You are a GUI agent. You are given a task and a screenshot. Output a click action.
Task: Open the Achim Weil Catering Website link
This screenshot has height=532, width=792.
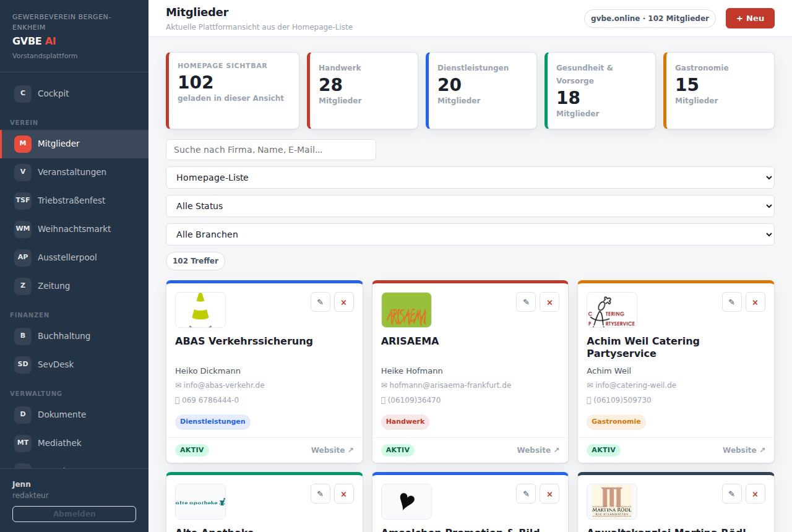(x=744, y=450)
